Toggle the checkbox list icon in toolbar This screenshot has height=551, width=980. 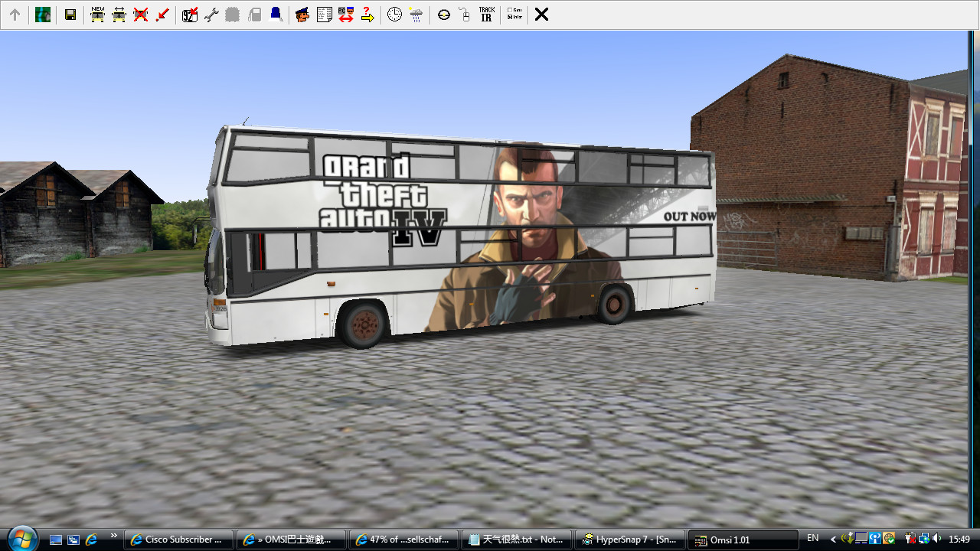[x=514, y=15]
